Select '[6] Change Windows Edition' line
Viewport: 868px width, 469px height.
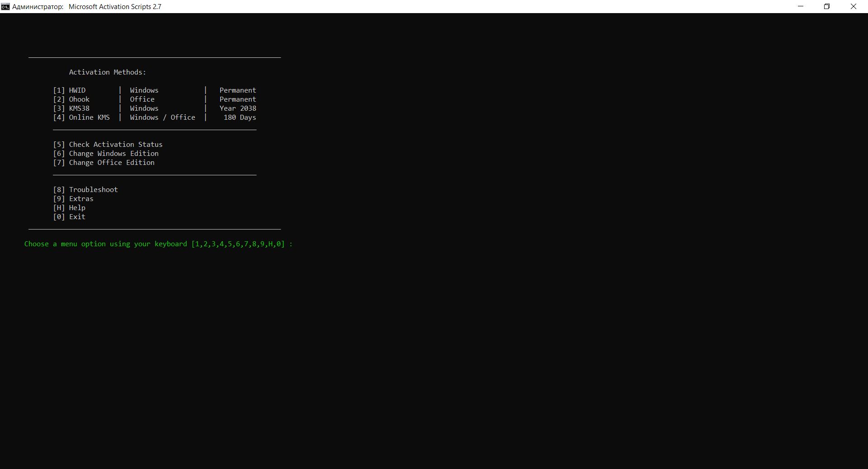click(x=106, y=154)
